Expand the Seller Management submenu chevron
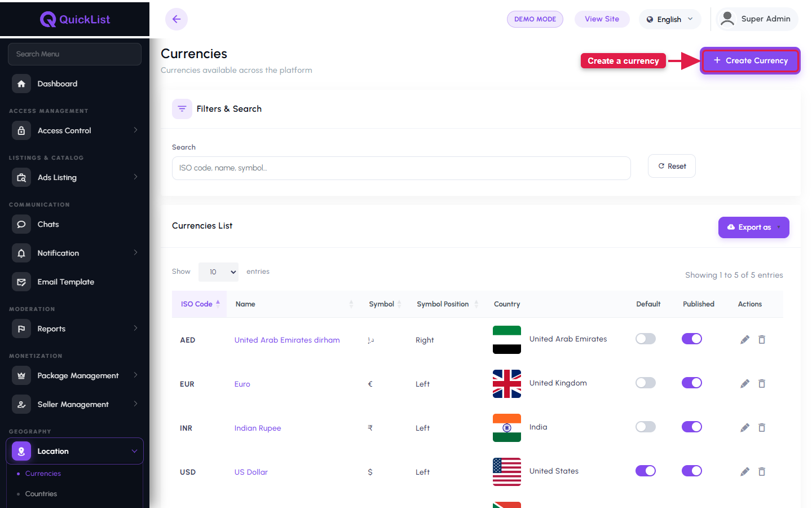 [x=135, y=404]
